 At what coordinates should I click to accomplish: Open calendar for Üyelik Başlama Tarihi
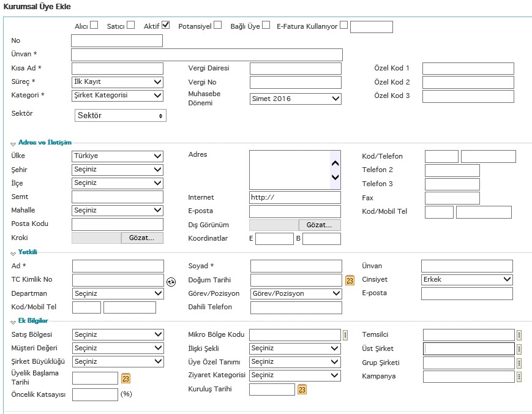pyautogui.click(x=126, y=378)
